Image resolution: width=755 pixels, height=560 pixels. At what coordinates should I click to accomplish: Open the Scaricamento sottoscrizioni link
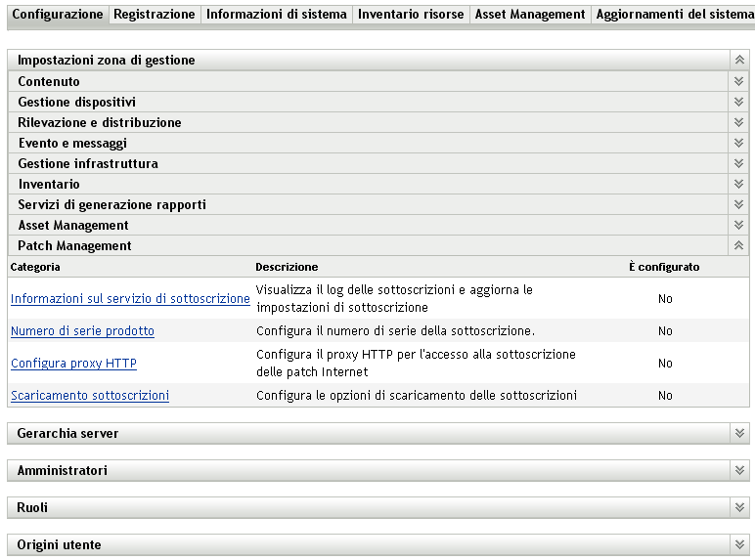(90, 396)
